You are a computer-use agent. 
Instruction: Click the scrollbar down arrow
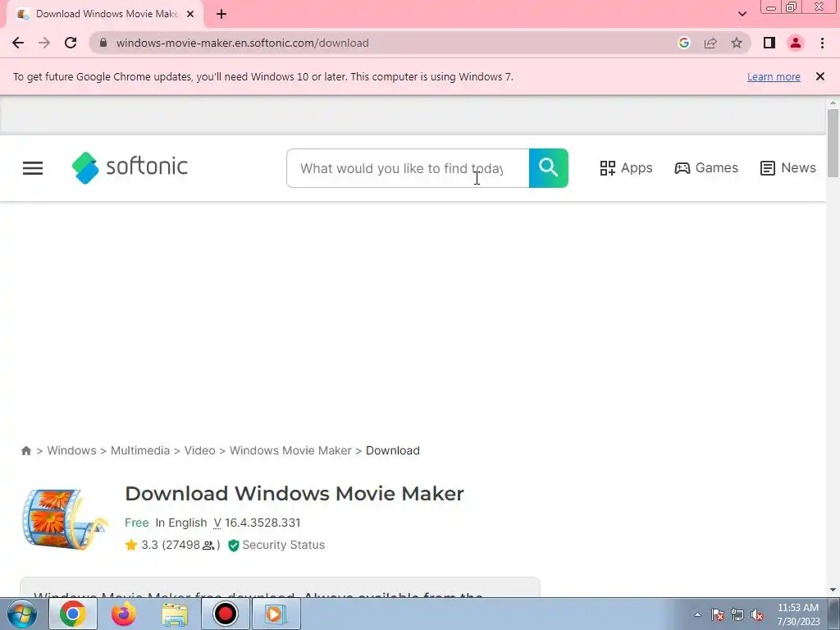click(x=833, y=590)
